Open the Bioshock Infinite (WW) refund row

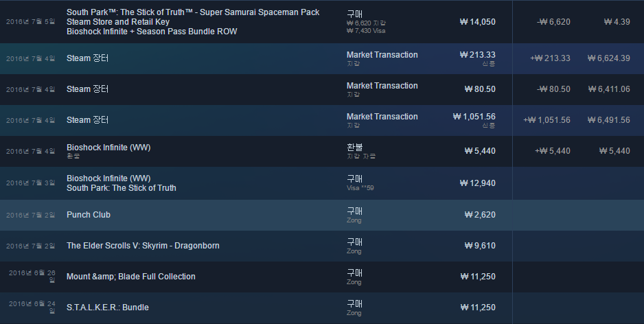click(322, 151)
